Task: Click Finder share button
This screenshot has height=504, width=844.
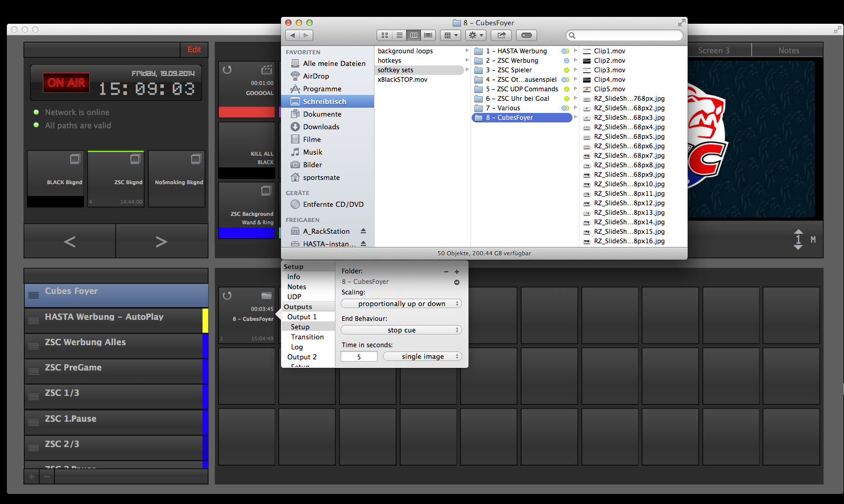Action: coord(501,35)
